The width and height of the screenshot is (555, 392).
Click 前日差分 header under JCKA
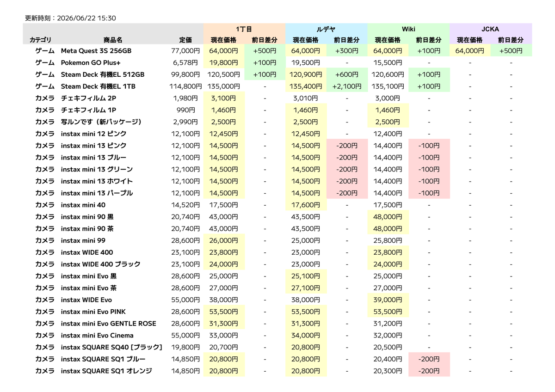pyautogui.click(x=511, y=40)
